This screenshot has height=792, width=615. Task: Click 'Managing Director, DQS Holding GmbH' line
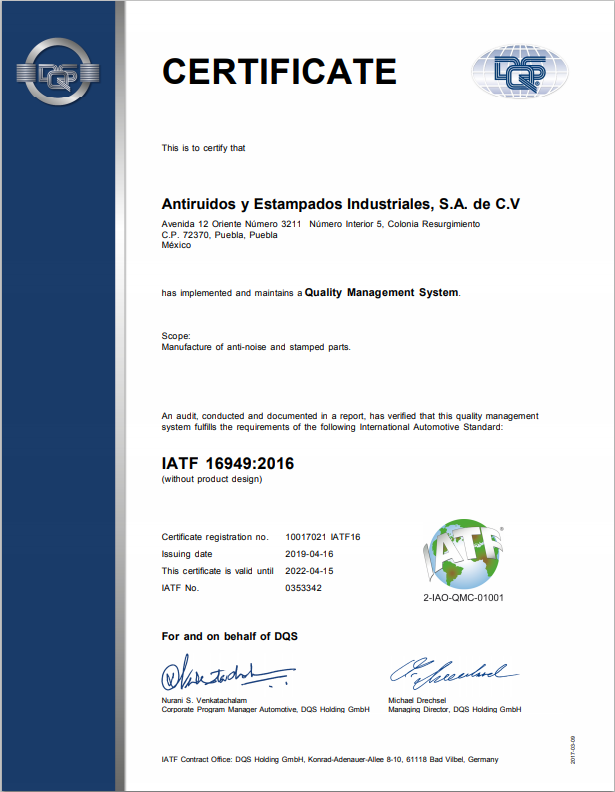[x=454, y=709]
